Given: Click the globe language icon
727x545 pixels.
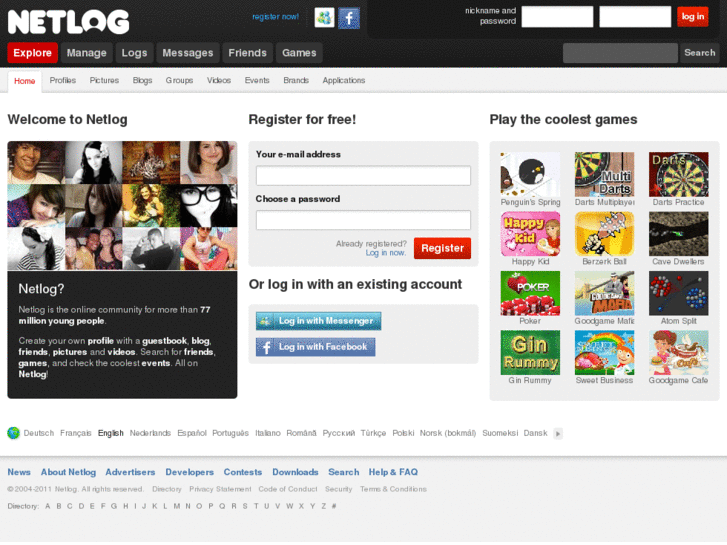Looking at the screenshot, I should [13, 433].
